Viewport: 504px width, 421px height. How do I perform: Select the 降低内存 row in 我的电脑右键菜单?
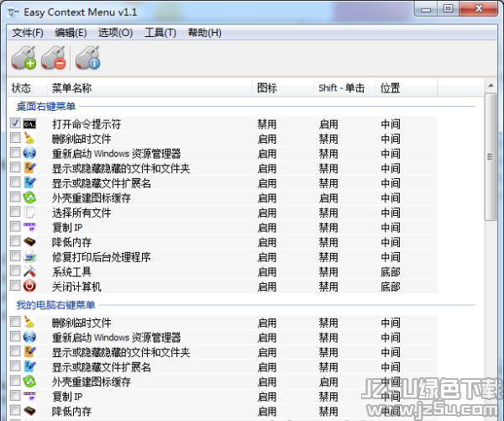pos(223,412)
